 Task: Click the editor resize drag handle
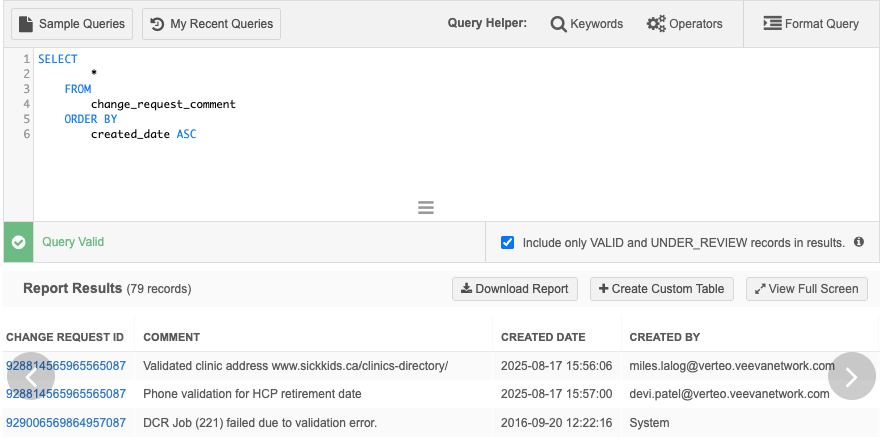pos(426,208)
